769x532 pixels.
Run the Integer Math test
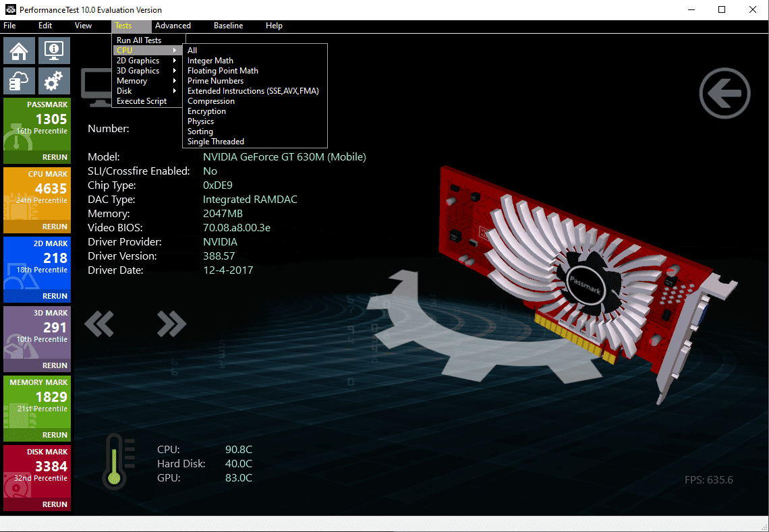pyautogui.click(x=254, y=61)
